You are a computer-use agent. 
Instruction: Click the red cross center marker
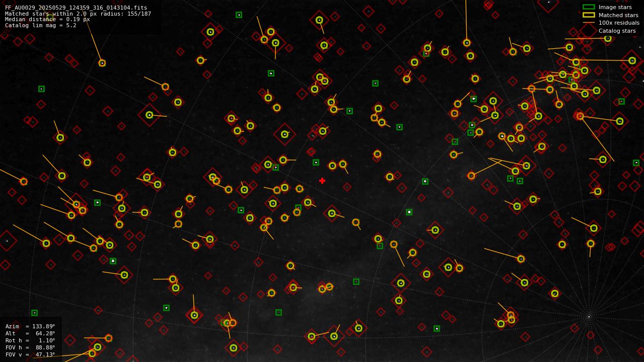(322, 181)
